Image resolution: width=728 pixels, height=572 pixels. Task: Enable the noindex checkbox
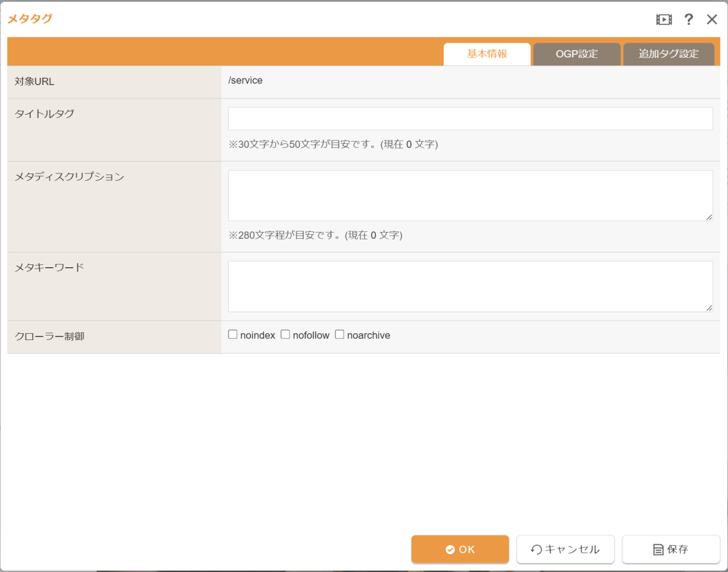pyautogui.click(x=233, y=334)
